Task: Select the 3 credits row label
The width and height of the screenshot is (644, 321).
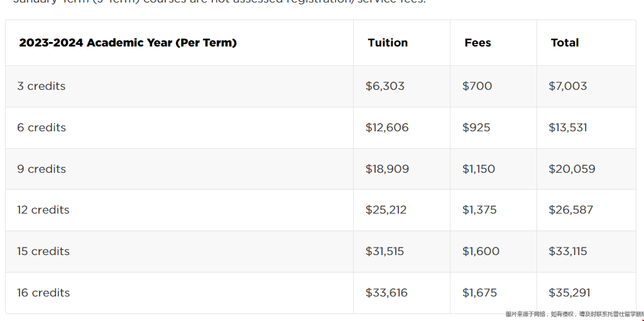Action: coord(41,86)
